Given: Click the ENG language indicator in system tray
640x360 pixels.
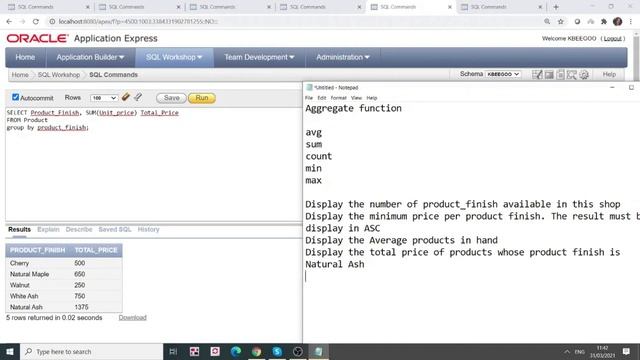Looking at the screenshot, I should [x=579, y=351].
